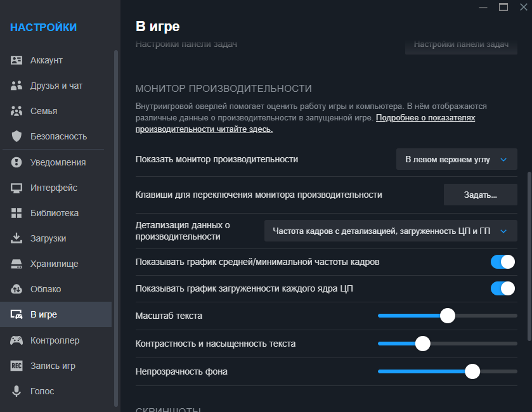Turn off per-core CPU load graph toggle

pos(503,288)
